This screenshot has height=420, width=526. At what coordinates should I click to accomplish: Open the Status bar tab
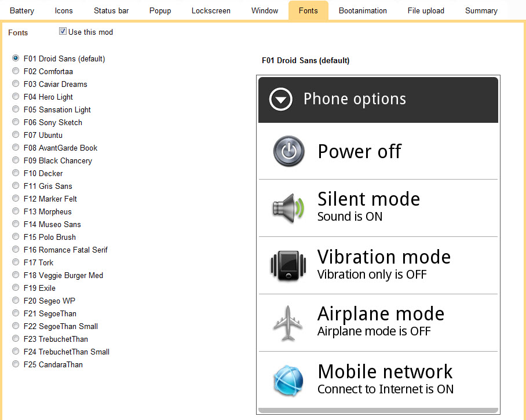(x=111, y=11)
